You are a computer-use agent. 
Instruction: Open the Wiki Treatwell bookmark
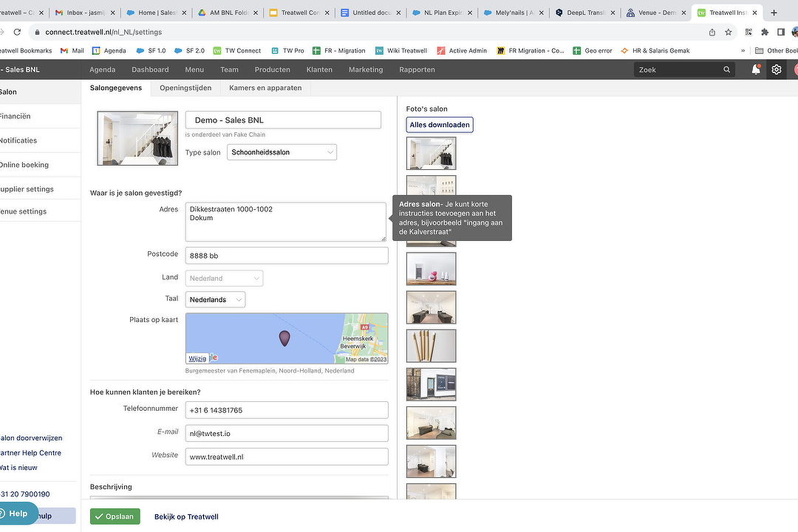pos(401,50)
